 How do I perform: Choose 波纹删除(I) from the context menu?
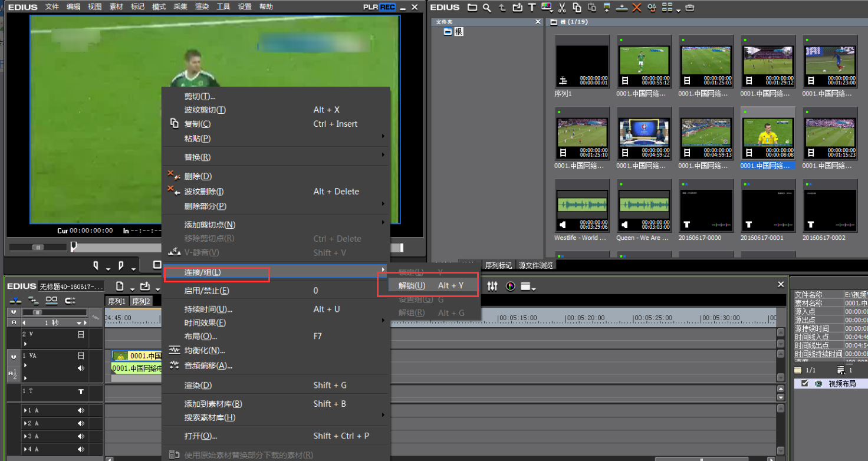pos(203,192)
